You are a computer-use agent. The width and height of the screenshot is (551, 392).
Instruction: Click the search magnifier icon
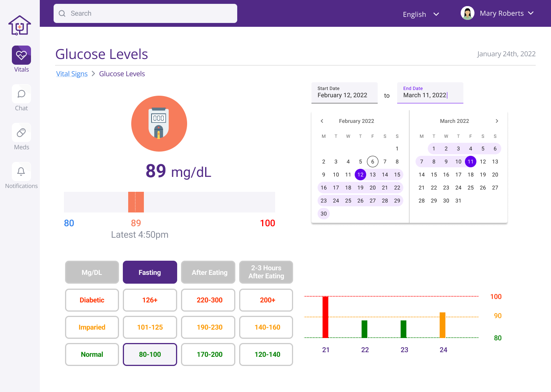coord(62,13)
